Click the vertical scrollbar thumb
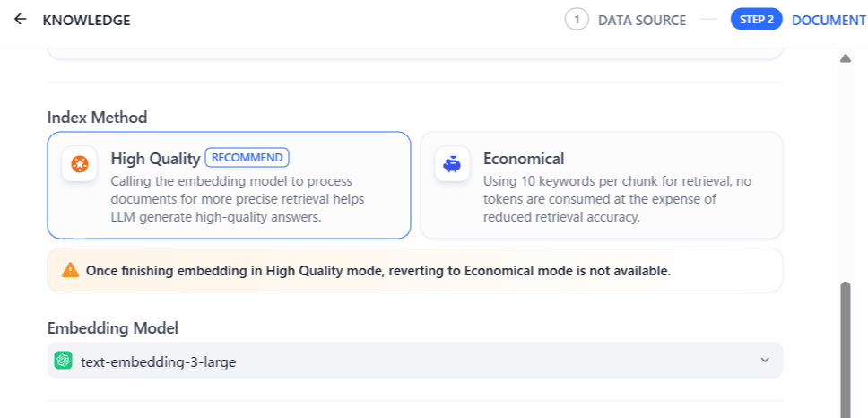The image size is (868, 418). pos(846,350)
